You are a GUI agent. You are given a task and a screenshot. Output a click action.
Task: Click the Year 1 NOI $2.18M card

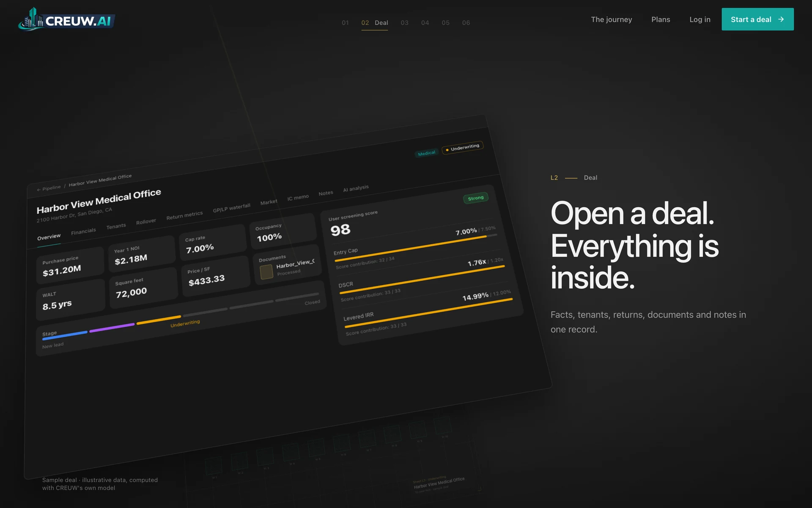(142, 255)
